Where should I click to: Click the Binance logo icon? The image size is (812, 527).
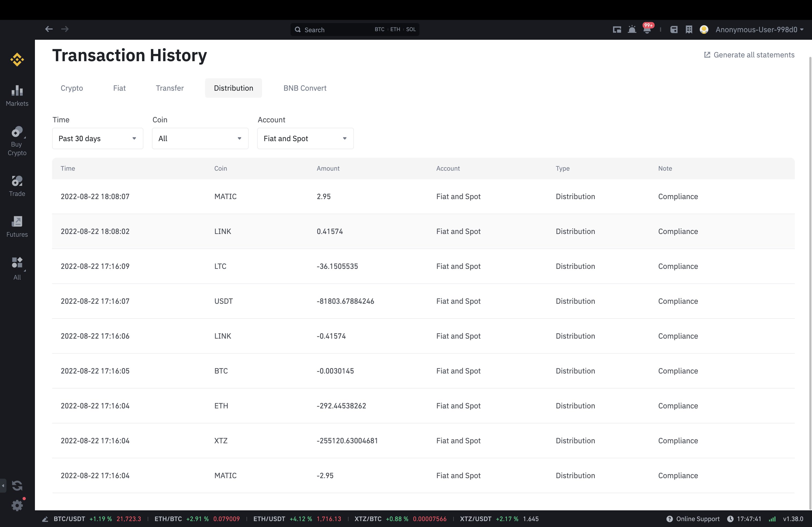(17, 60)
